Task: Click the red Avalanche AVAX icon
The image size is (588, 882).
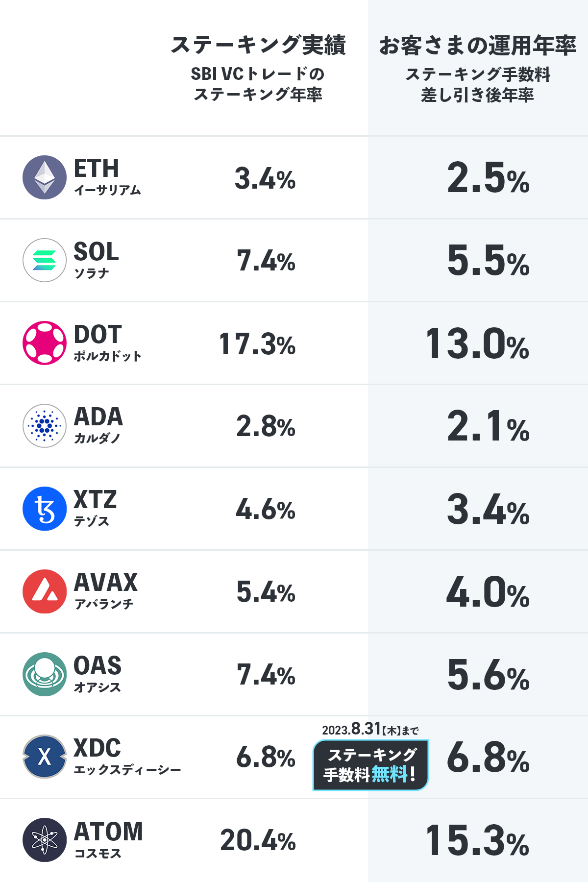Action: 45,591
